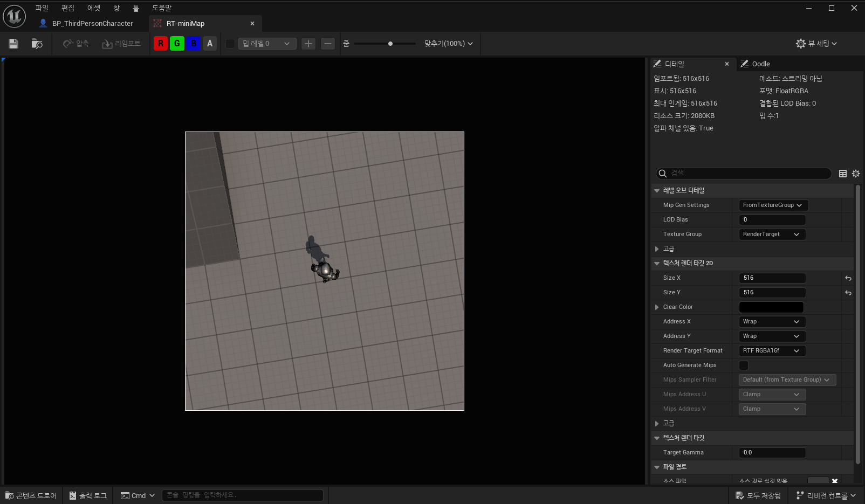This screenshot has width=865, height=504.
Task: Click the 디테일 tab pencil icon
Action: [657, 64]
